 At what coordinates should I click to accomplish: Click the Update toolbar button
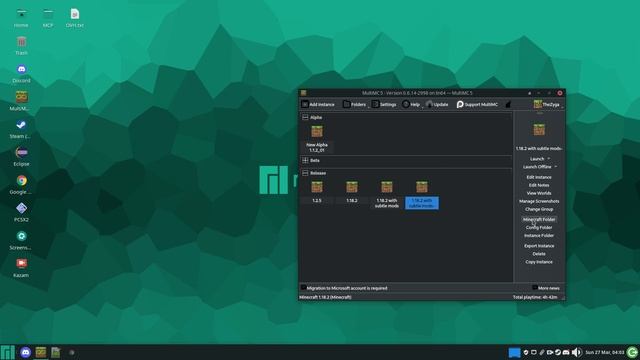click(437, 104)
